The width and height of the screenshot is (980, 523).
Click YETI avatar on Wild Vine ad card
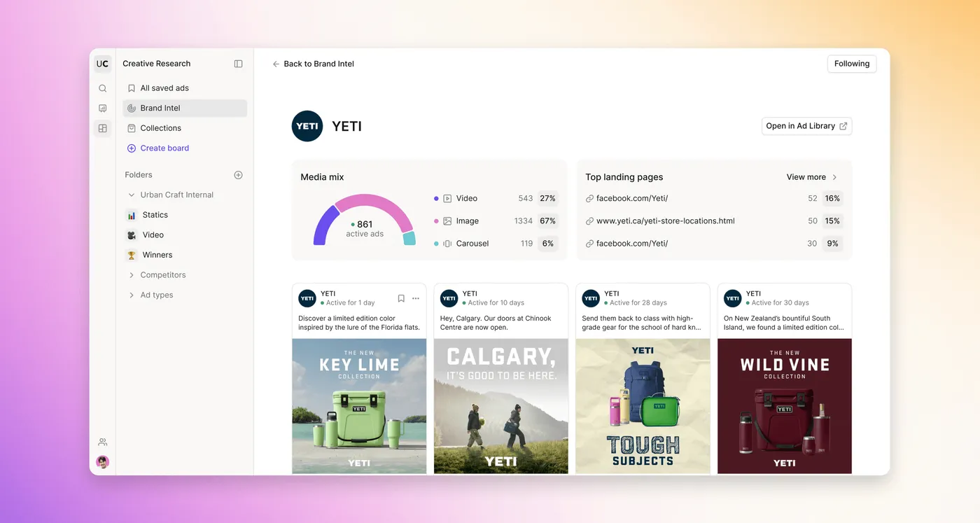(732, 298)
